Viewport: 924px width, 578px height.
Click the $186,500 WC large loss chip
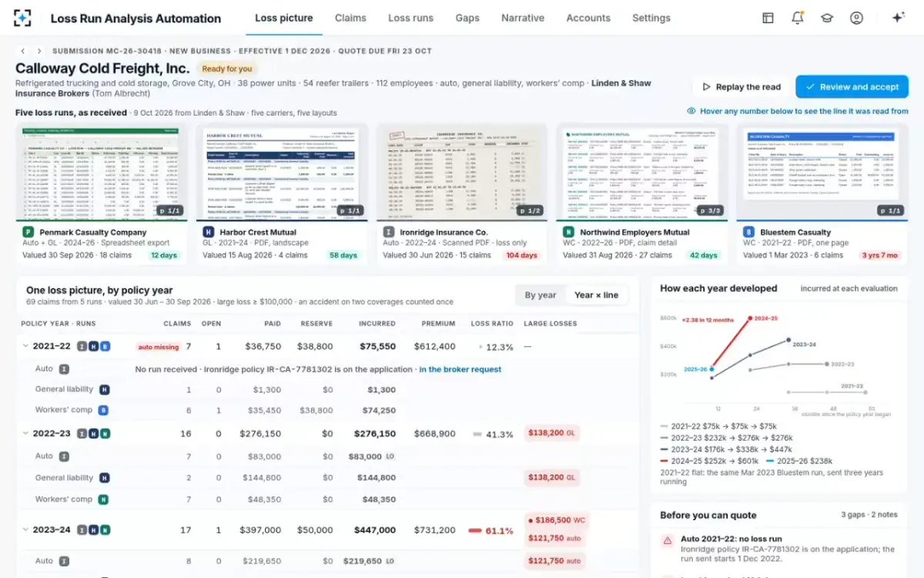pos(557,520)
